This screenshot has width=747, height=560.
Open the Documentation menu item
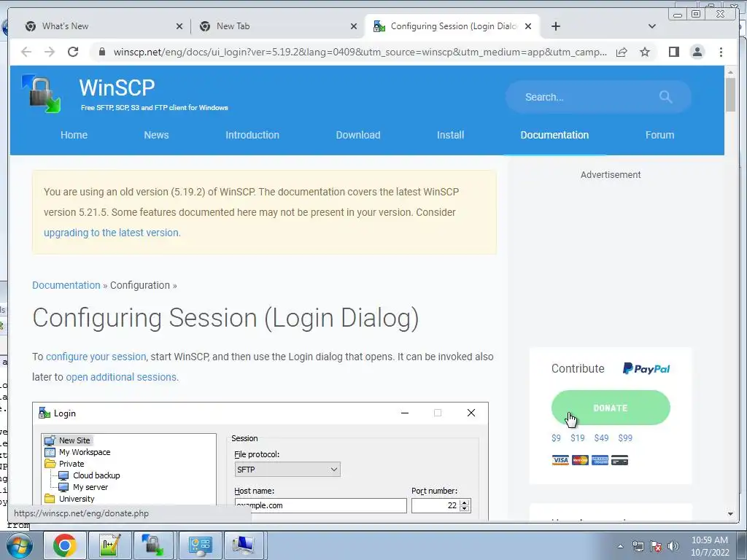point(554,135)
